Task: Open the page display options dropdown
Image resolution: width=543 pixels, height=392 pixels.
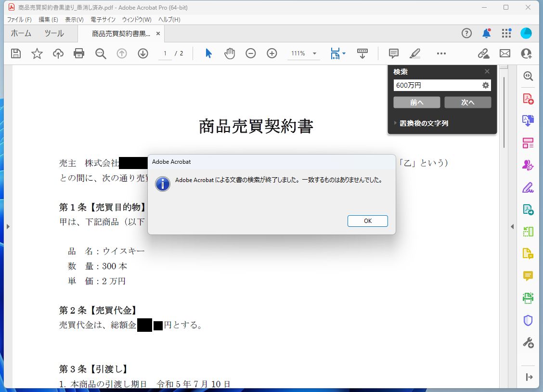Action: pyautogui.click(x=337, y=53)
